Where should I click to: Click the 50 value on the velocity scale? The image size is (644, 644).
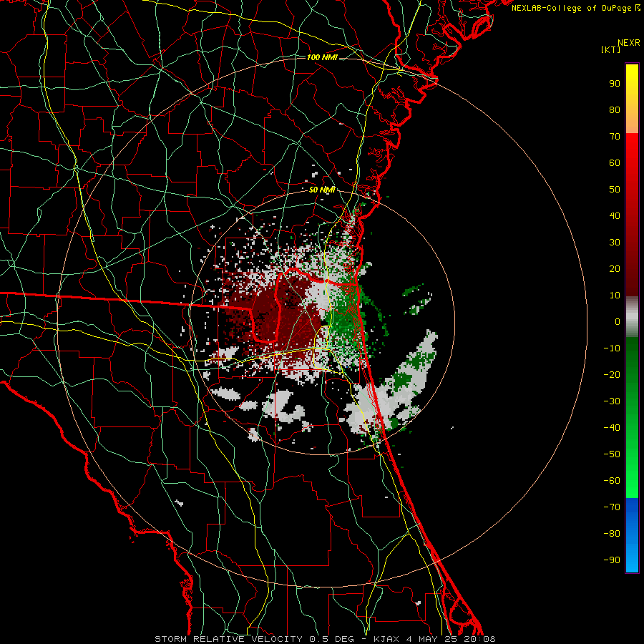click(x=615, y=190)
